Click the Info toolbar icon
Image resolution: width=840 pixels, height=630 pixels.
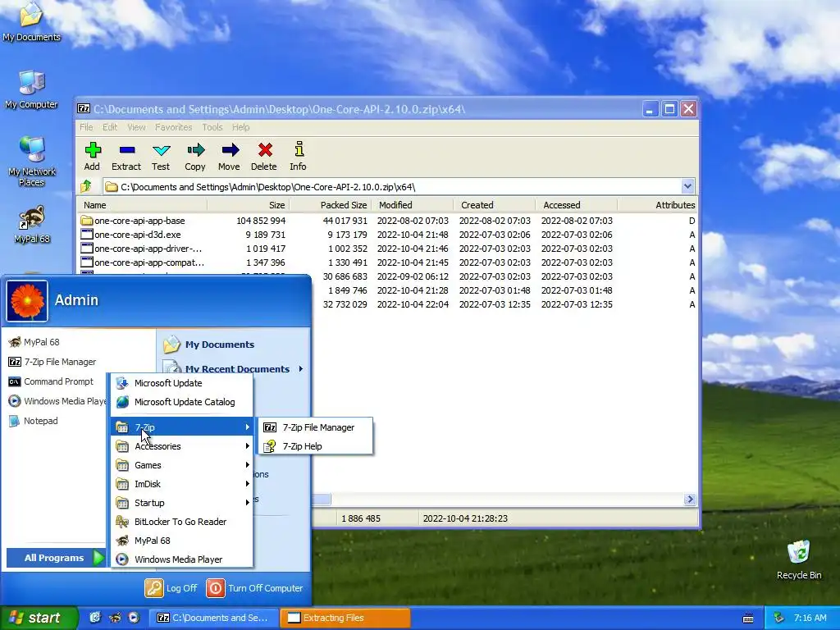click(299, 157)
